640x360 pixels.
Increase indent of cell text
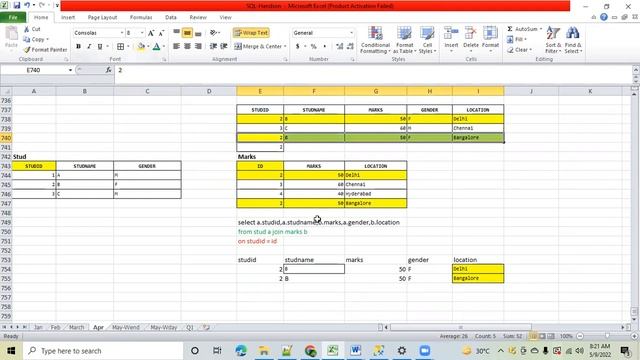[224, 47]
